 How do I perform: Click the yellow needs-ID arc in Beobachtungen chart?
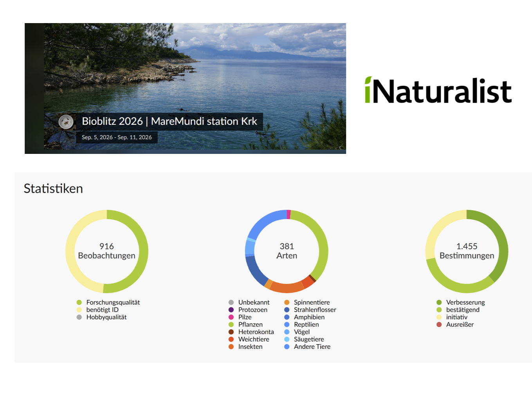point(70,251)
